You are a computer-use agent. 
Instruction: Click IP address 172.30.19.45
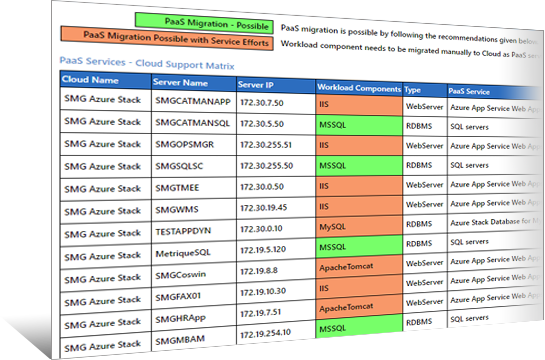[x=263, y=207]
